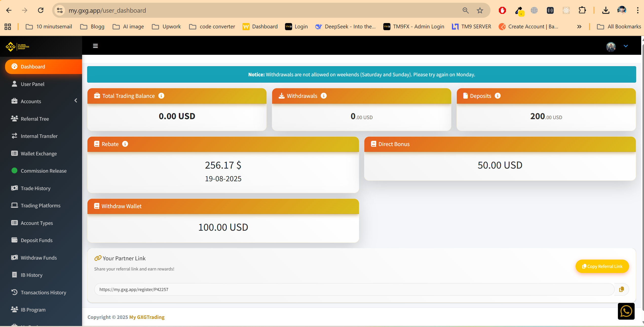This screenshot has height=327, width=644.
Task: Collapse the Accounts submenu chevron
Action: [x=76, y=101]
